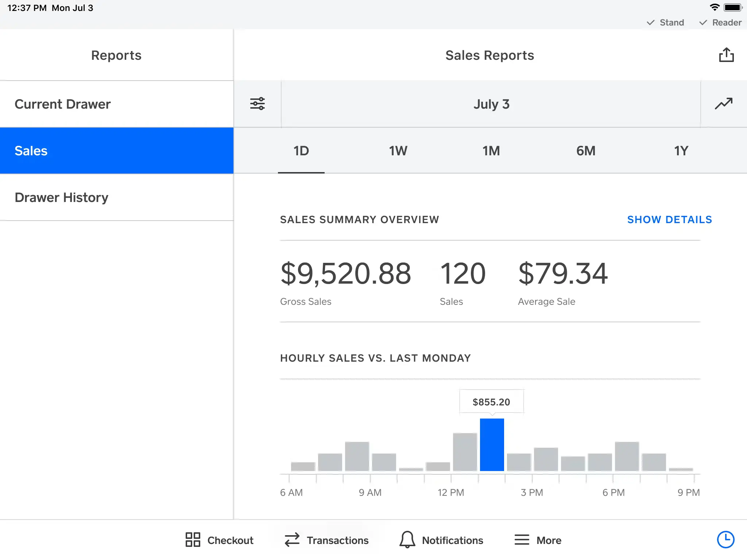Screen dimensions: 747x560
Task: Open the filter settings icon
Action: tap(258, 104)
